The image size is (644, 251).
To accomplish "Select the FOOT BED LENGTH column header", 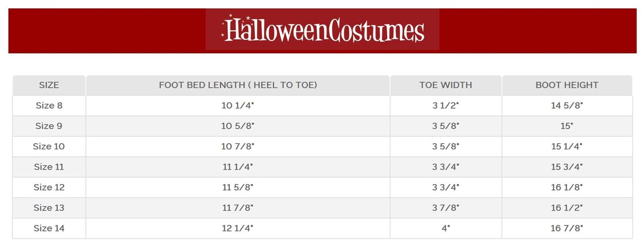I will [x=238, y=85].
